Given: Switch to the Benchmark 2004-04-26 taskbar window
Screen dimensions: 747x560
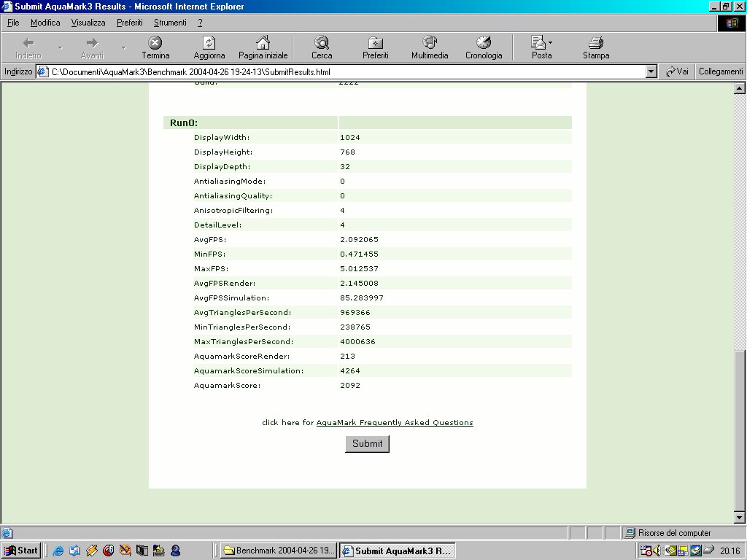Looking at the screenshot, I should click(279, 551).
